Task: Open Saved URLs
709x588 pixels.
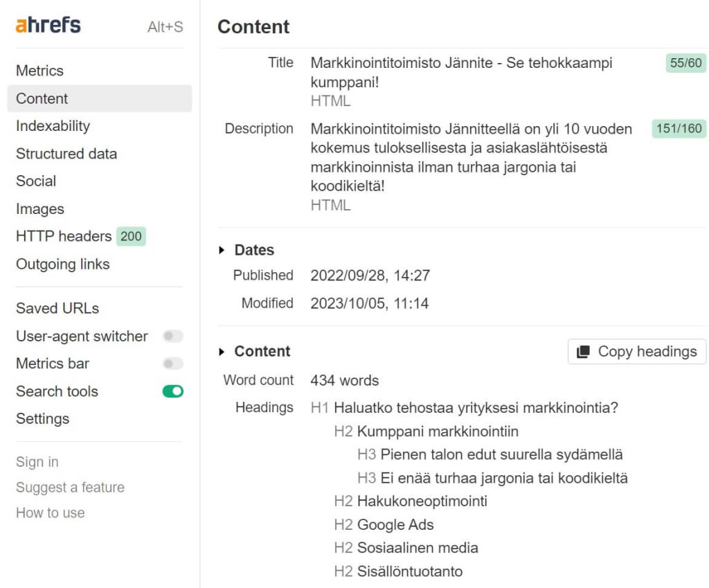Action: click(x=57, y=308)
